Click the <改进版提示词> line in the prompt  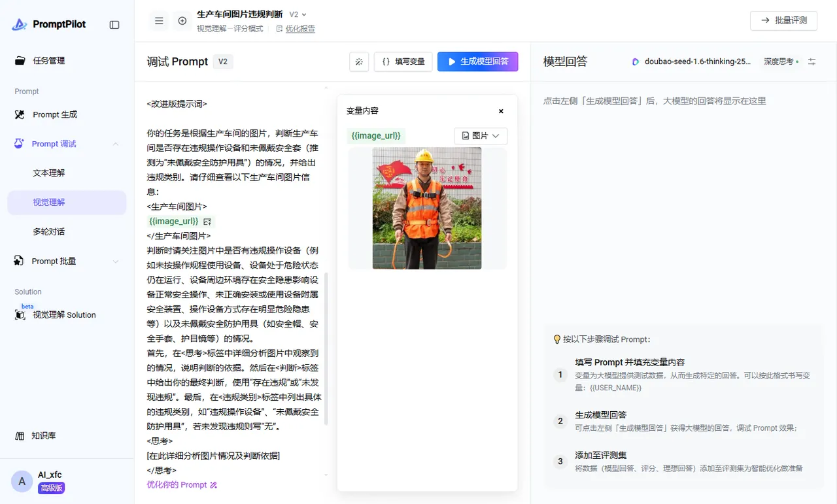(x=177, y=104)
